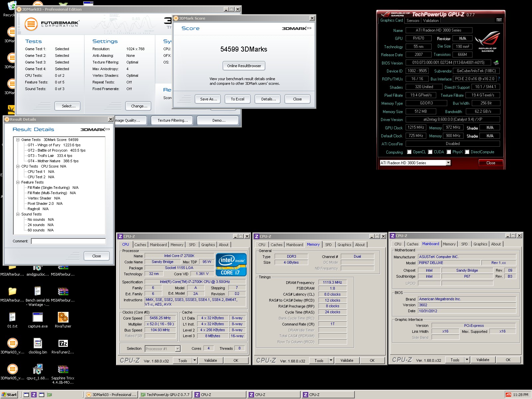Screen dimensions: 532x399
Task: Click Details button in 3DMark Score
Action: coord(268,99)
